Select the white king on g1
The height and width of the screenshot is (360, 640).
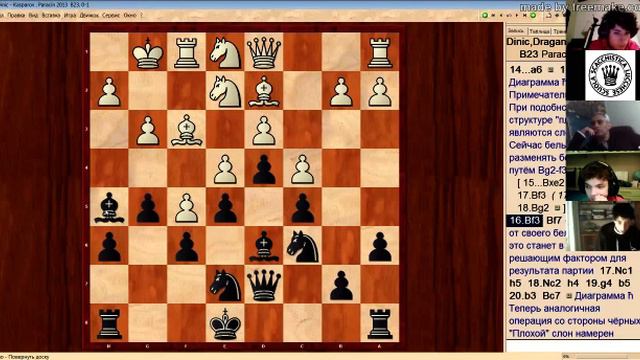click(x=147, y=53)
